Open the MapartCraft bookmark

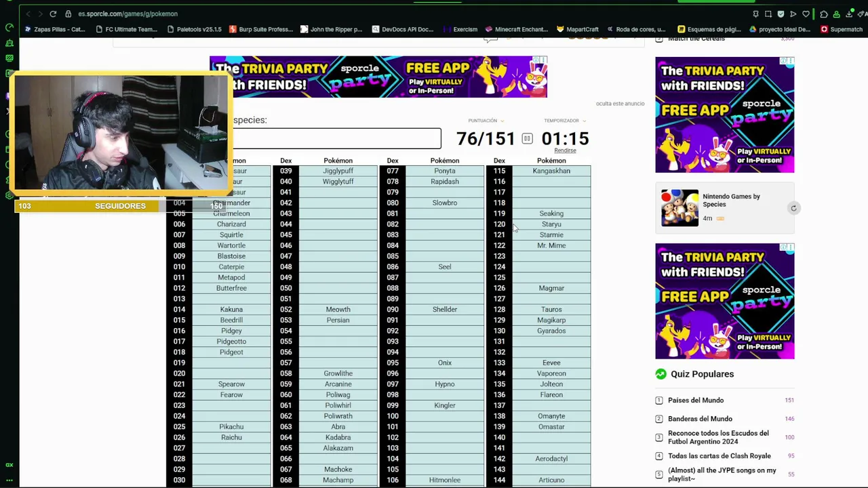[578, 29]
